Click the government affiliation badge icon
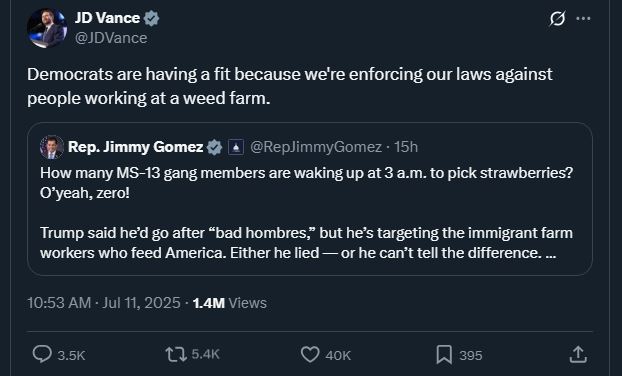 tap(236, 147)
